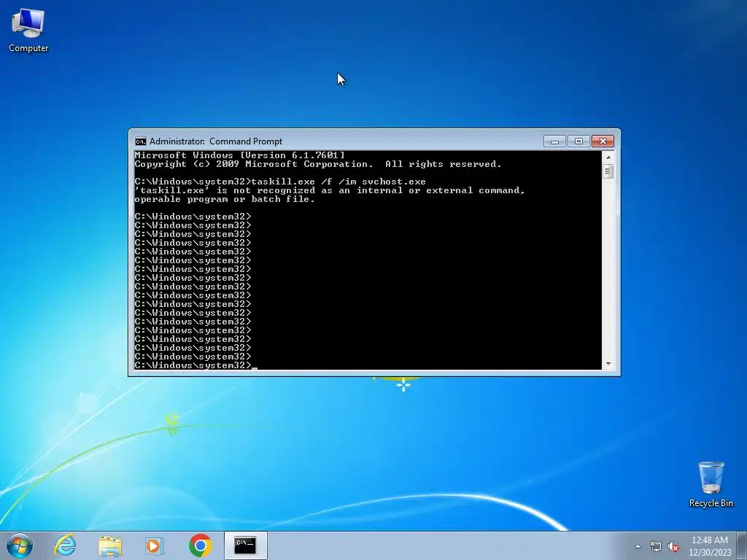Minimize the Command Prompt window
Image resolution: width=747 pixels, height=560 pixels.
click(554, 141)
